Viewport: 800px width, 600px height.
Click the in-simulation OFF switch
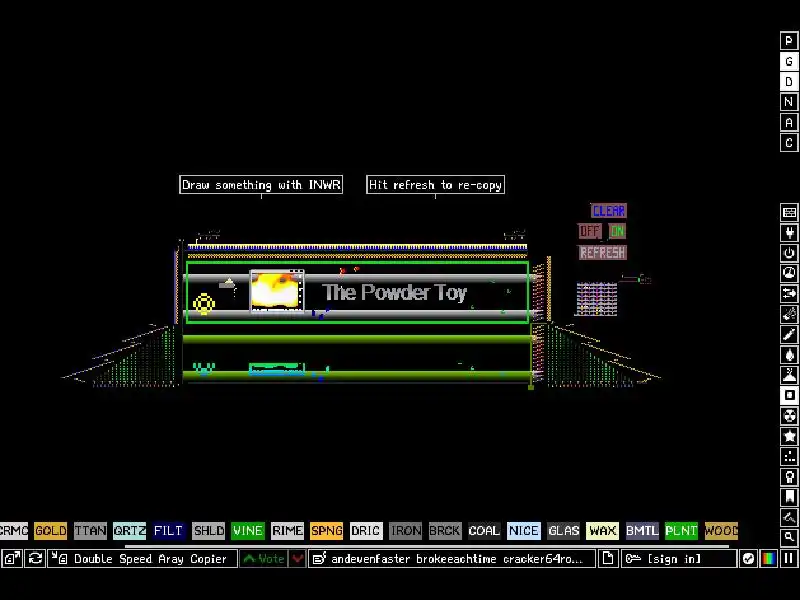[590, 231]
